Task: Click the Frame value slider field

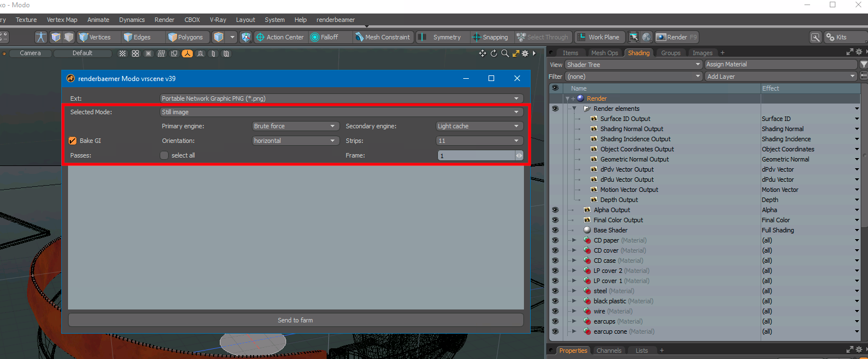Action: (476, 155)
